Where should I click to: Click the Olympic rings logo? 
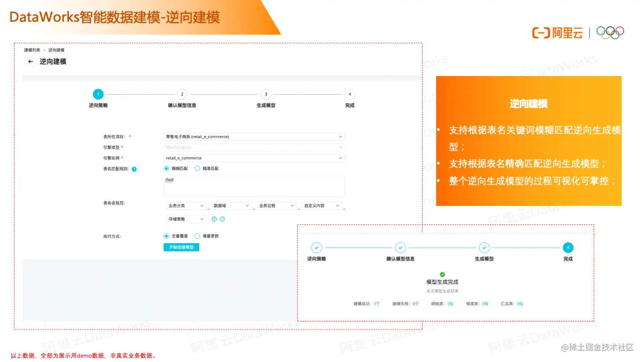click(610, 33)
